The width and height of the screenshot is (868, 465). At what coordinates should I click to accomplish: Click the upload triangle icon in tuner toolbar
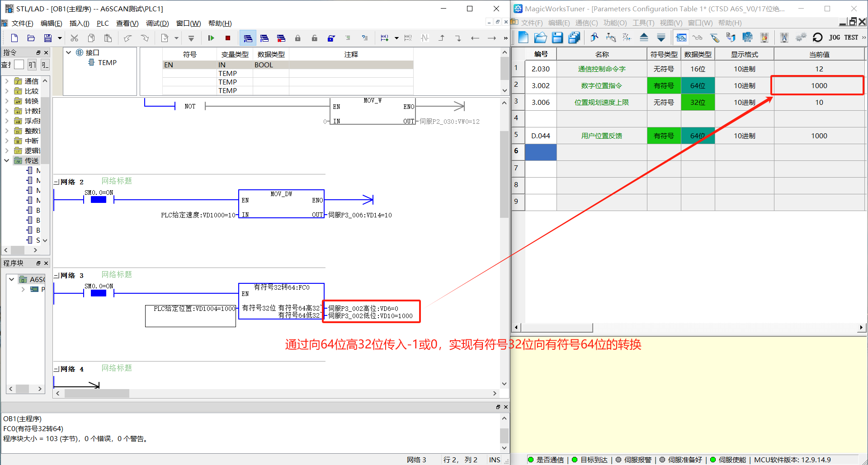pos(644,38)
